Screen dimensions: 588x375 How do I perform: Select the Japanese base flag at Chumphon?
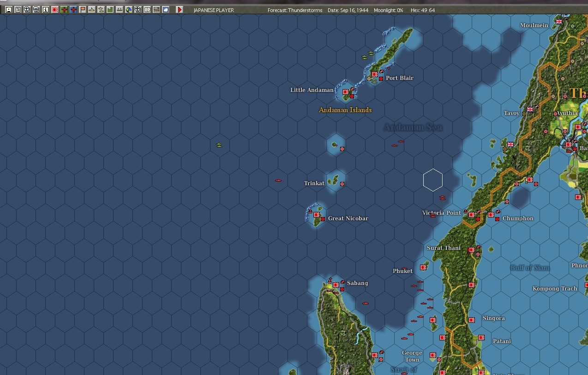491,215
